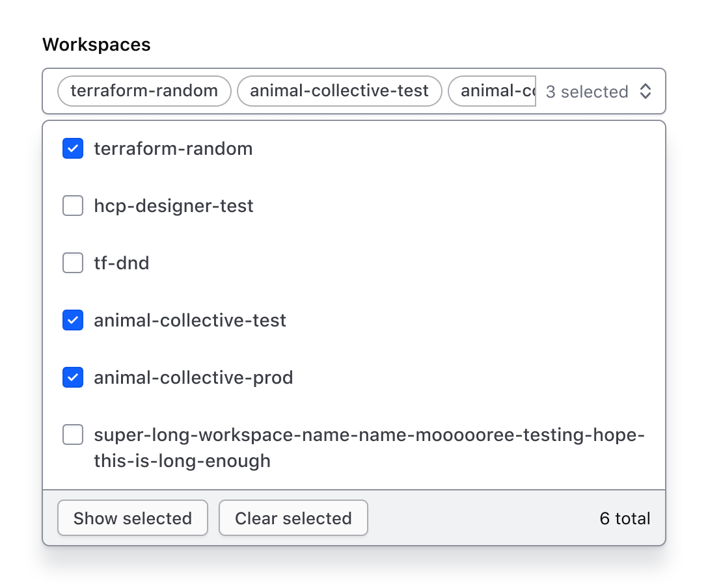Viewport: 708px width, 588px height.
Task: Uncheck the terraform-random checkbox
Action: point(72,148)
